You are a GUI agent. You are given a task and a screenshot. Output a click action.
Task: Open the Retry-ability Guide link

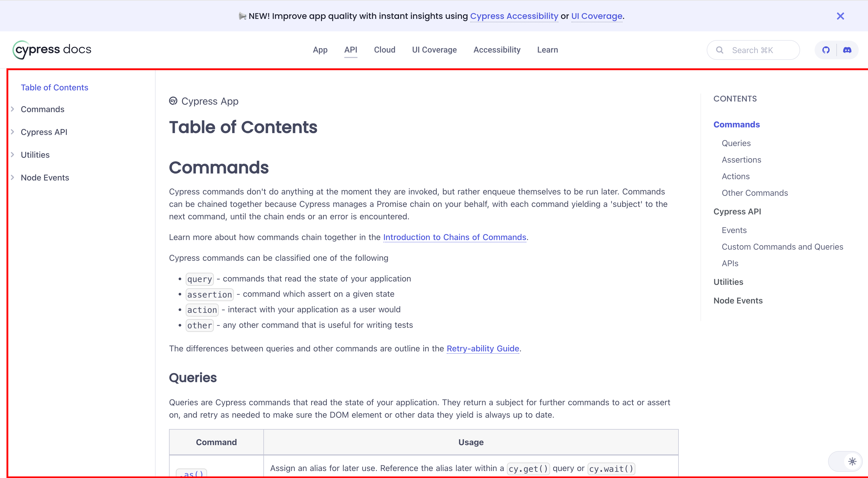pyautogui.click(x=483, y=349)
